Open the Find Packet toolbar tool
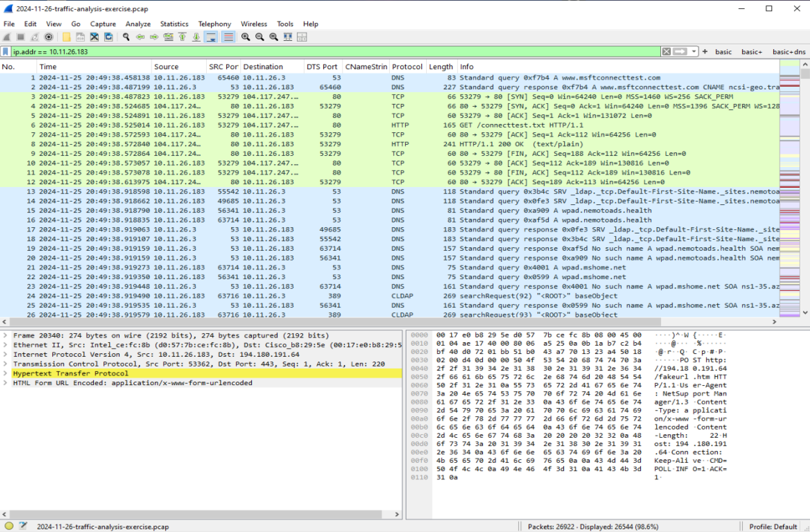Viewport: 810px width, 532px height. point(125,37)
